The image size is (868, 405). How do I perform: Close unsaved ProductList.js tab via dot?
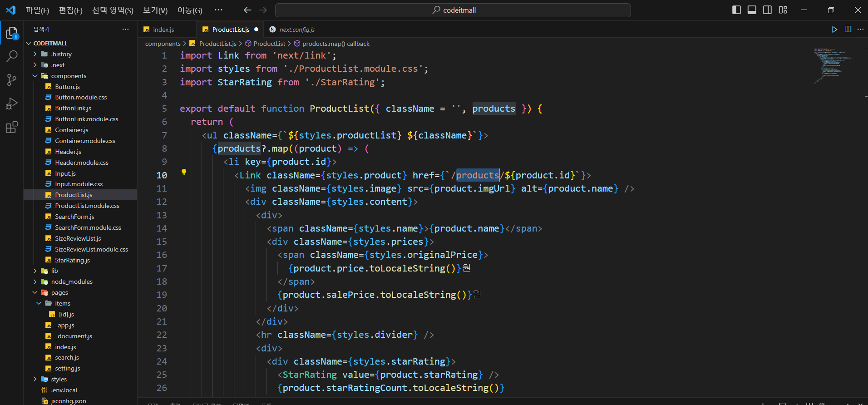(256, 30)
